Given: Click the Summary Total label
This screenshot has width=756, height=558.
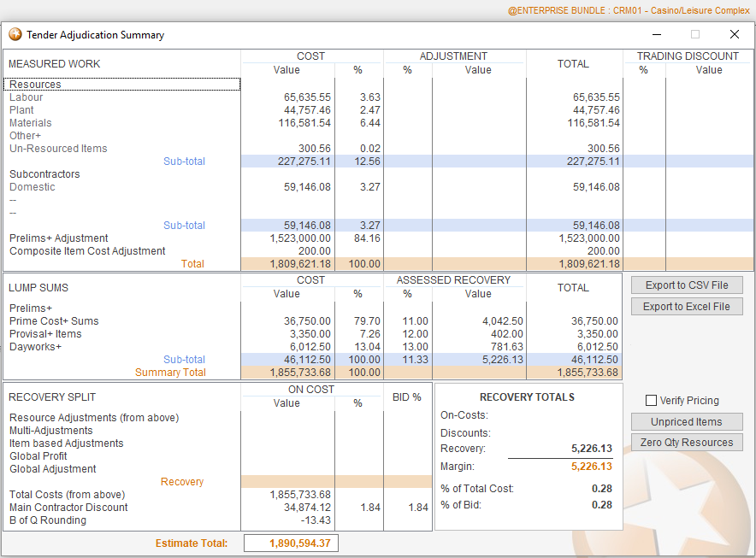Looking at the screenshot, I should (170, 373).
